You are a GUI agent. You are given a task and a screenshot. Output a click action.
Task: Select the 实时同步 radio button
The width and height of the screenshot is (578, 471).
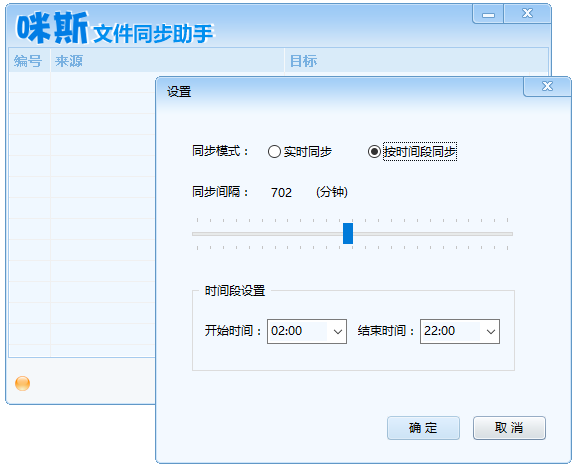[274, 151]
